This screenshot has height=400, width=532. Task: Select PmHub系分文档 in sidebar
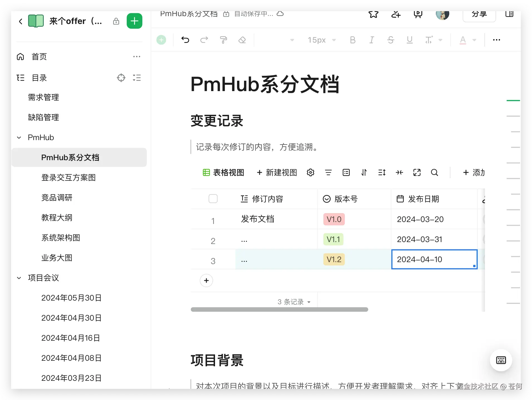79,157
